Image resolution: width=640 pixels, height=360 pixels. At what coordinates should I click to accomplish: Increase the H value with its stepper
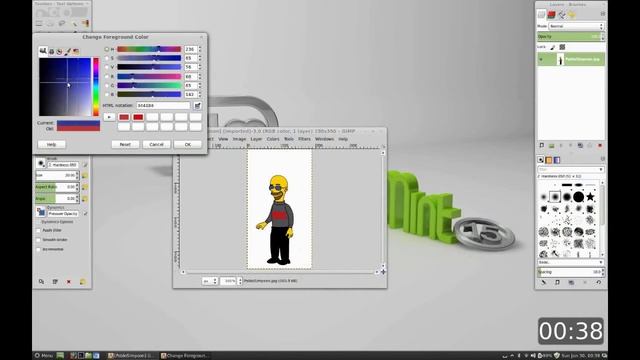point(200,47)
